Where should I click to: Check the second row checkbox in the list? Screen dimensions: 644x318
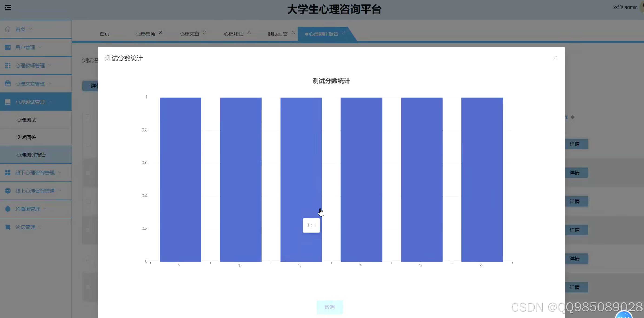tap(88, 145)
